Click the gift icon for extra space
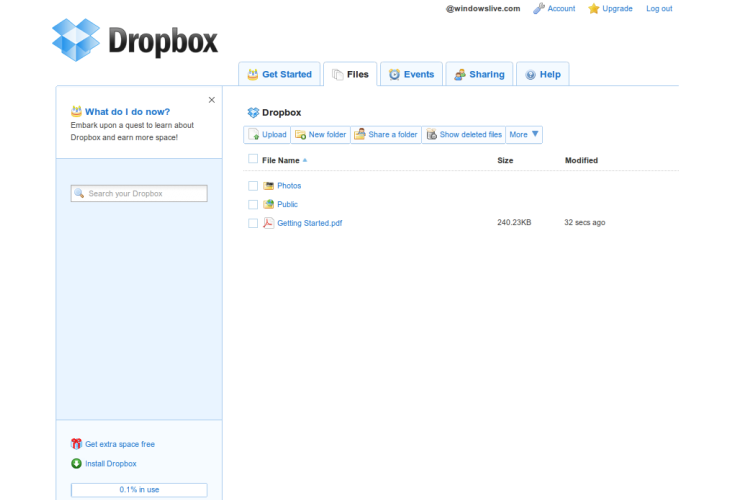 tap(77, 444)
